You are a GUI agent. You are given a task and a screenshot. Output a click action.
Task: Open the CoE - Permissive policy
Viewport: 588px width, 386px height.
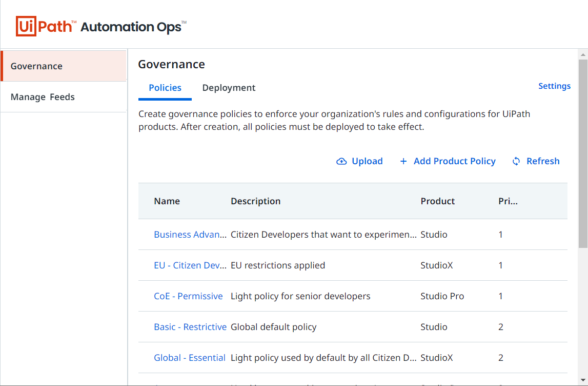188,296
